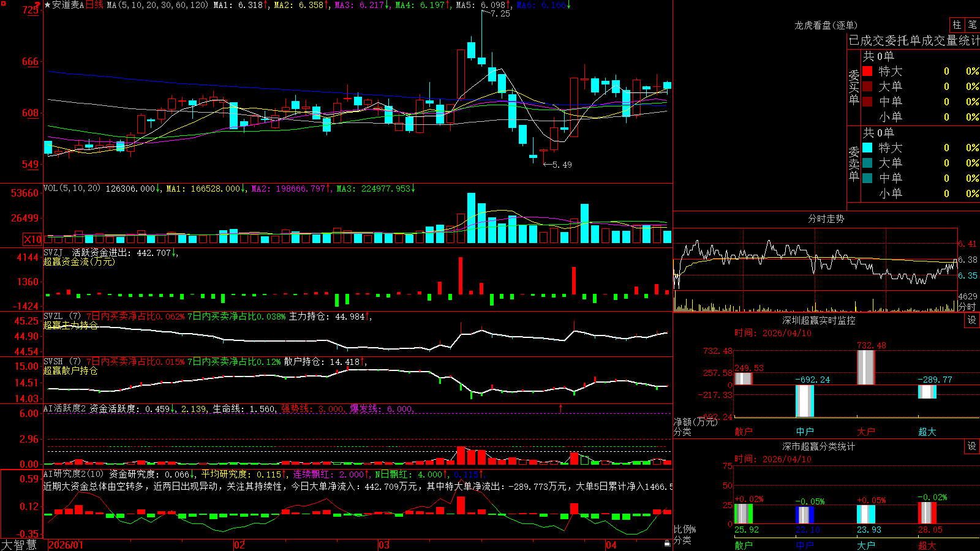
Task: Click the -289.77 超大 net amount bar
Action: 927,392
